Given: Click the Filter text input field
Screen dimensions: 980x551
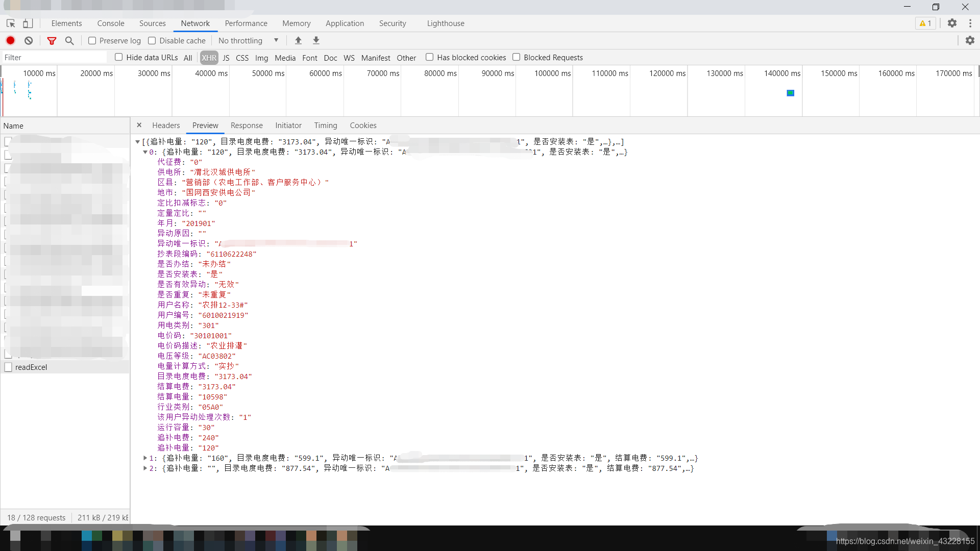Looking at the screenshot, I should pyautogui.click(x=54, y=58).
